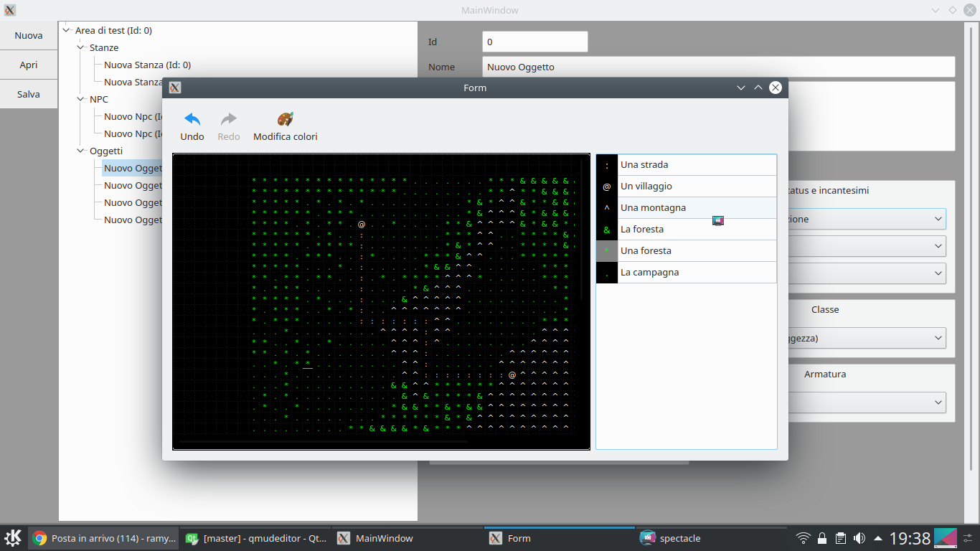The height and width of the screenshot is (551, 980).
Task: Click the lock tray icon
Action: [x=822, y=538]
